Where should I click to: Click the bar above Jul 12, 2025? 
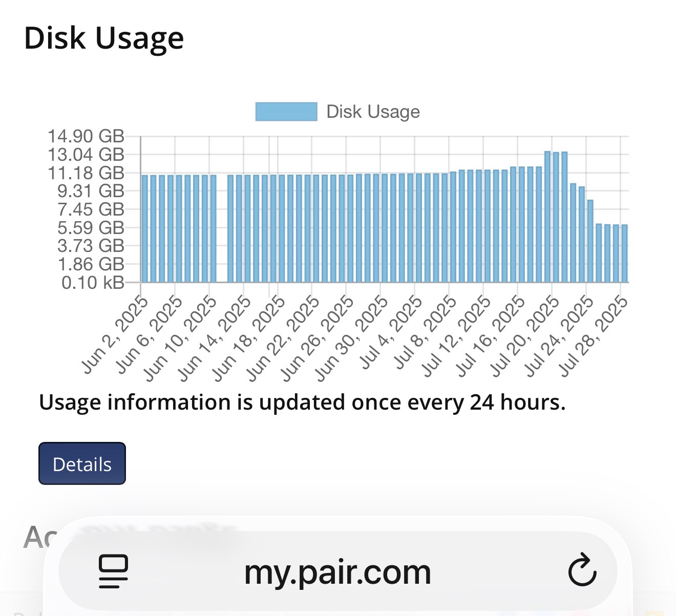(x=488, y=226)
